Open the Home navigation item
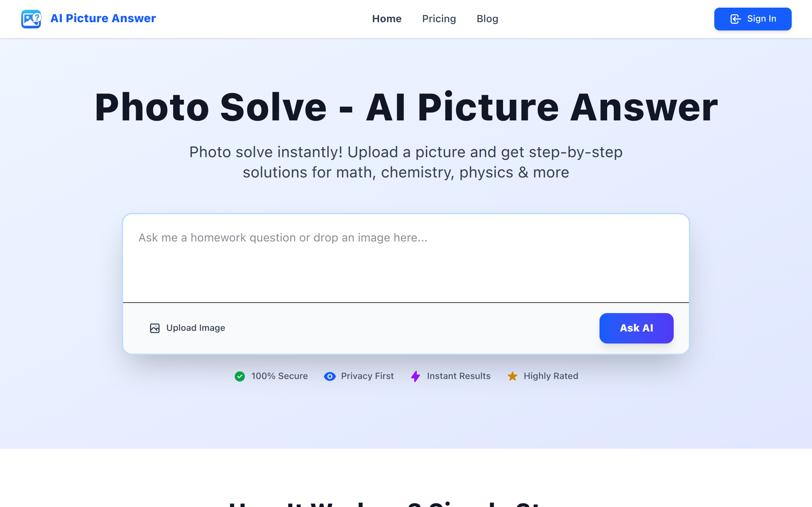Viewport: 812px width, 507px height. 387,19
